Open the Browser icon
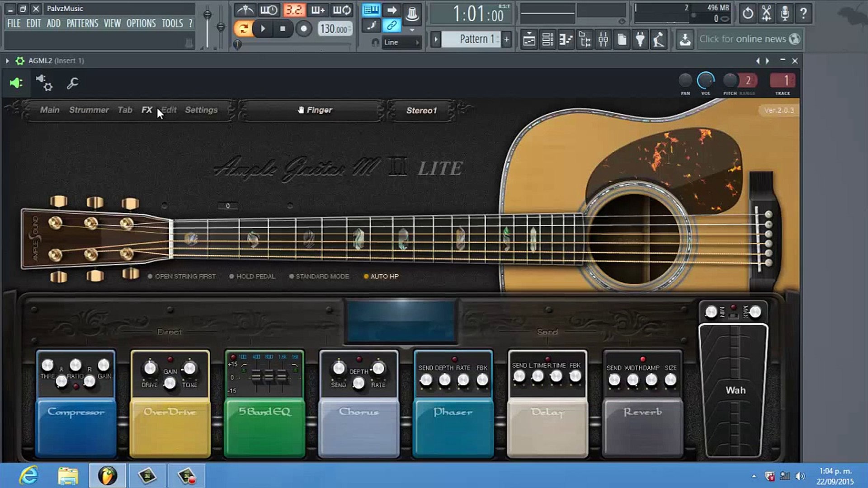Viewport: 868px width, 488px height. click(585, 40)
